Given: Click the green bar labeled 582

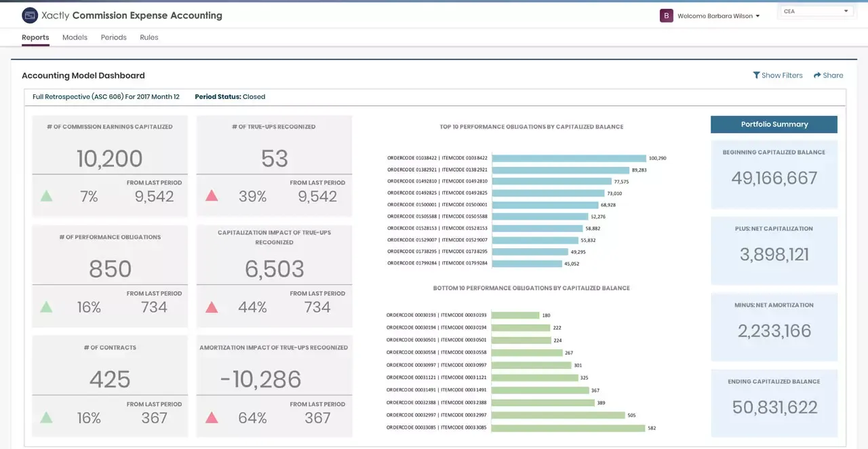Looking at the screenshot, I should pyautogui.click(x=568, y=428).
